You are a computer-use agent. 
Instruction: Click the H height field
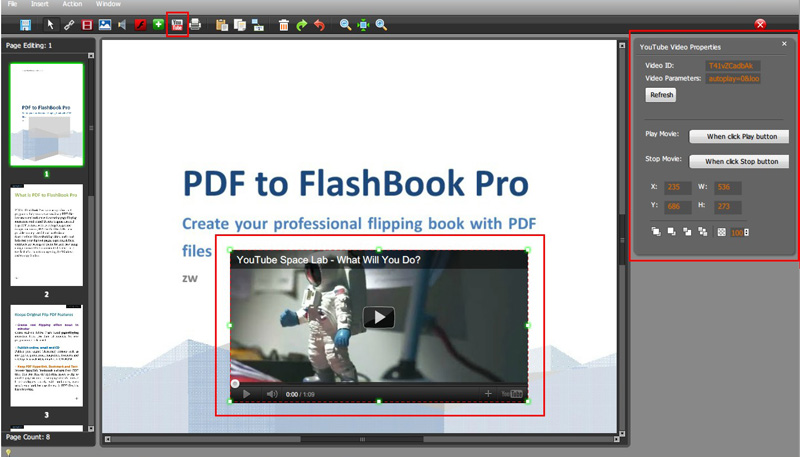(728, 207)
